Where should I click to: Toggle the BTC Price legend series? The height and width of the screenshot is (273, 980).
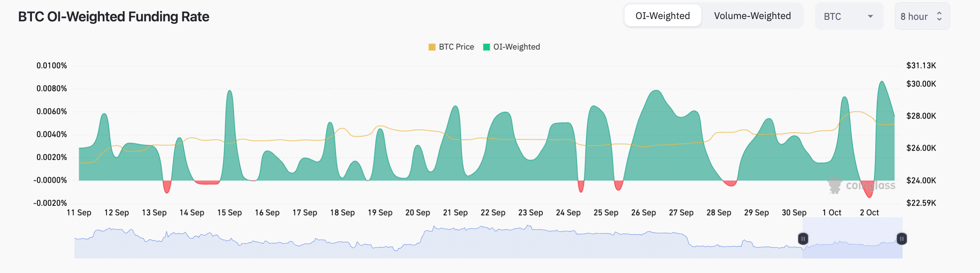pyautogui.click(x=456, y=47)
